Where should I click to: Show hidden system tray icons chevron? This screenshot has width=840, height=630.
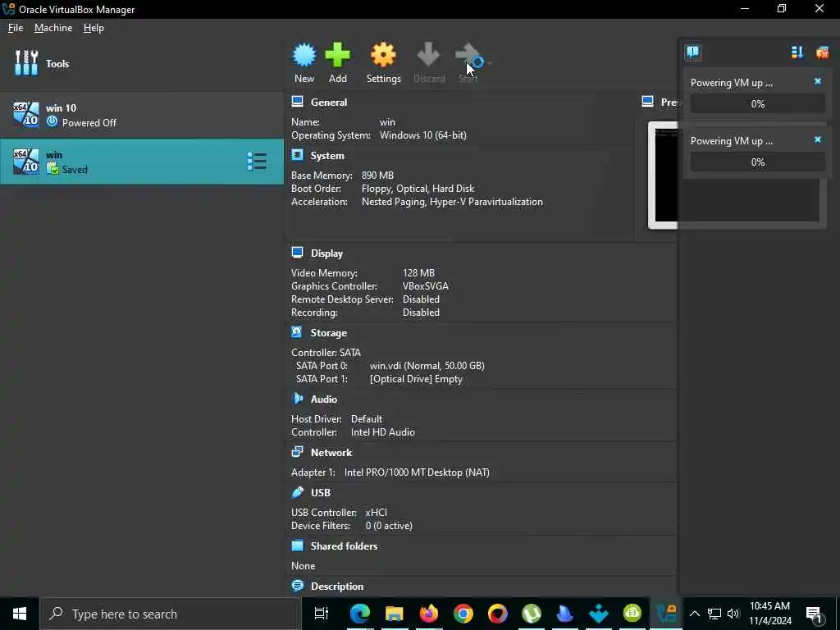(x=694, y=614)
